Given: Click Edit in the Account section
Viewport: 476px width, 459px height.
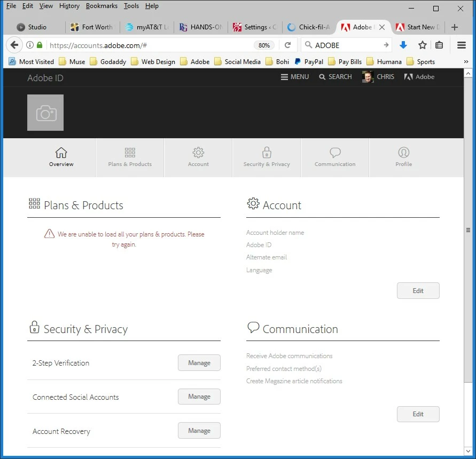Looking at the screenshot, I should [x=418, y=291].
